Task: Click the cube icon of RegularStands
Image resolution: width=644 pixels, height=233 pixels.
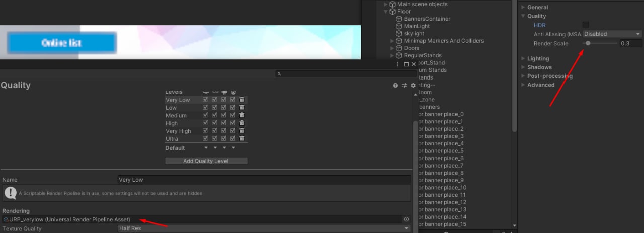Action: click(399, 55)
